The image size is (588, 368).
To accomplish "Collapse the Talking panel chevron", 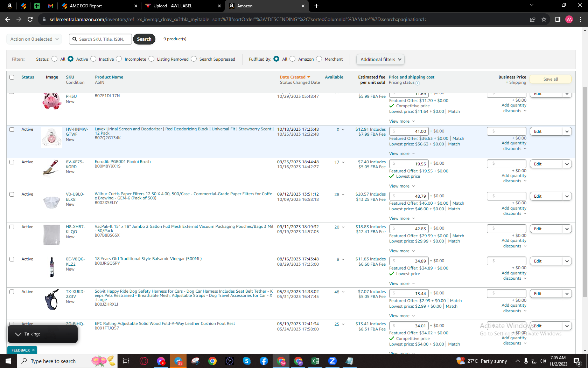I will (x=18, y=334).
